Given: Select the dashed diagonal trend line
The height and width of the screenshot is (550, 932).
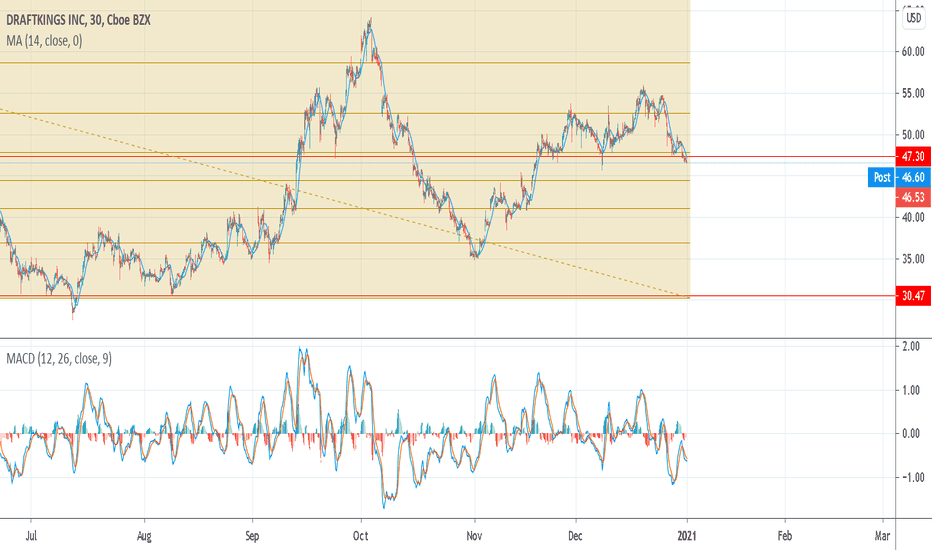Looking at the screenshot, I should [345, 203].
